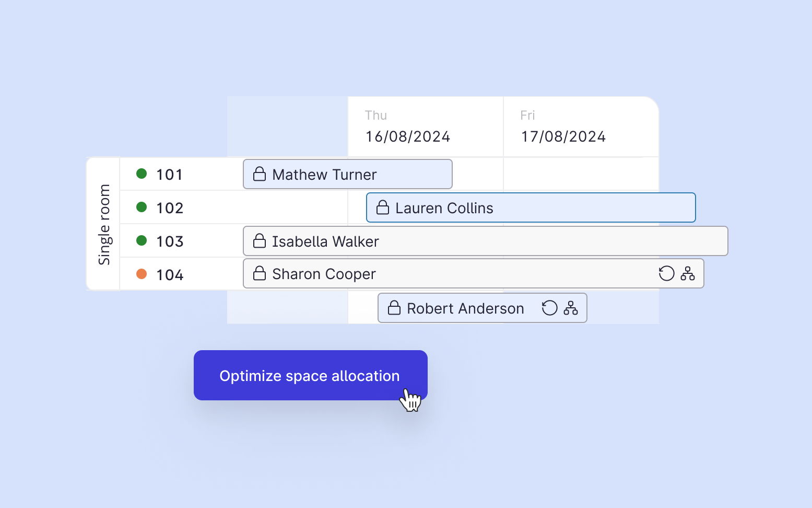Screen dimensions: 812x508
Task: Click the lock icon on Sharon Cooper's booking
Action: pyautogui.click(x=260, y=273)
